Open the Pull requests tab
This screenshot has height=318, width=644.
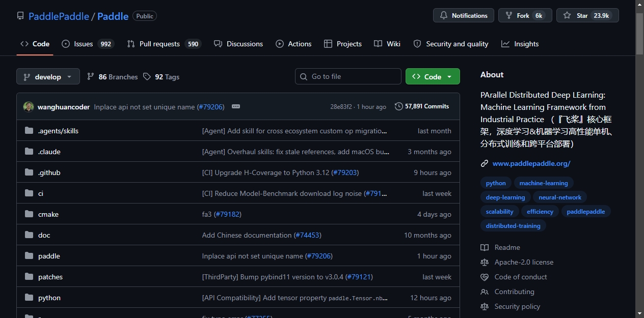(x=164, y=44)
